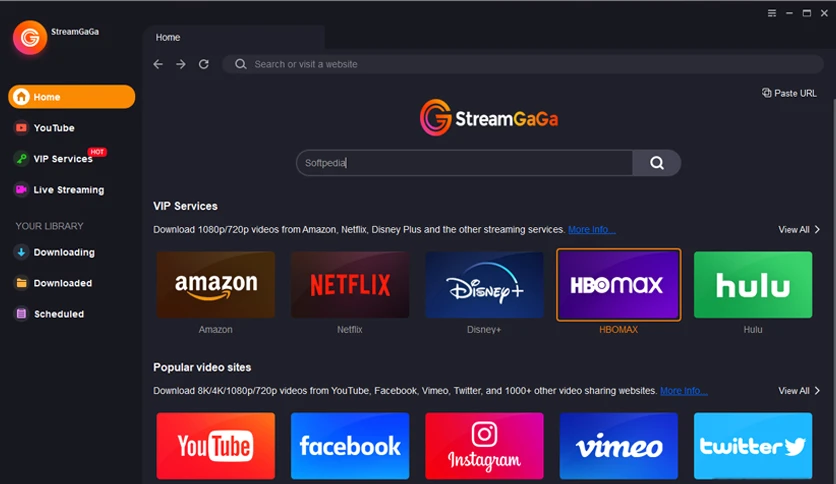Go forward with the forward arrow
The height and width of the screenshot is (484, 836).
click(181, 64)
